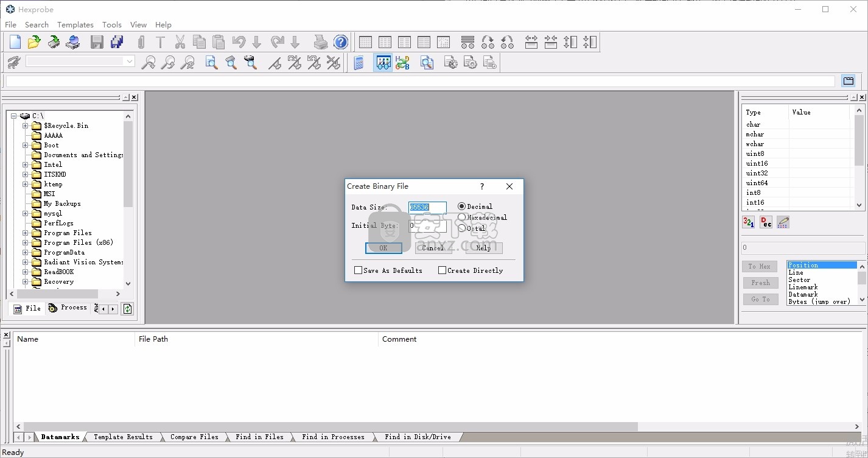Click the refresh icon beside the Process tab
The image size is (868, 458).
[127, 309]
